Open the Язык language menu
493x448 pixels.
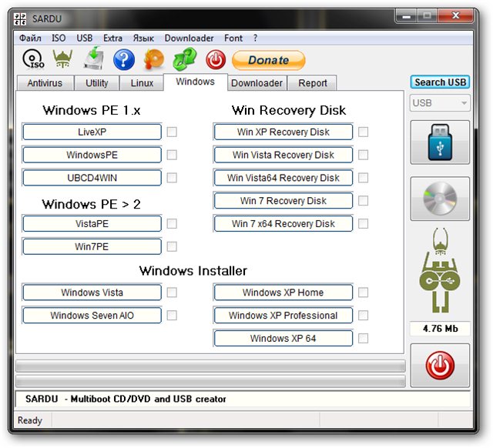[x=143, y=38]
